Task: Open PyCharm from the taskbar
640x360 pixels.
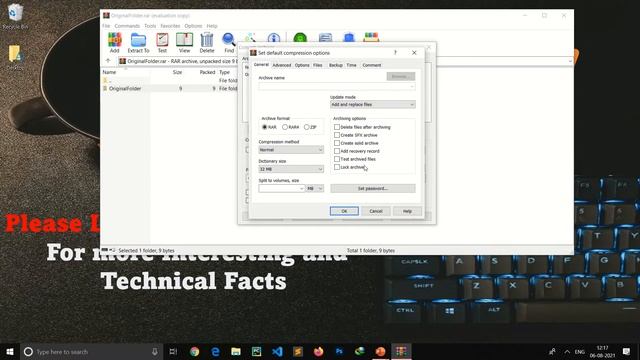Action: 256,351
